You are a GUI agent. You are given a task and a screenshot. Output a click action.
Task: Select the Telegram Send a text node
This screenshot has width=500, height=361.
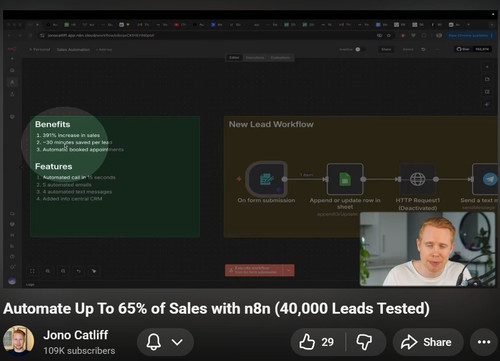tap(486, 179)
